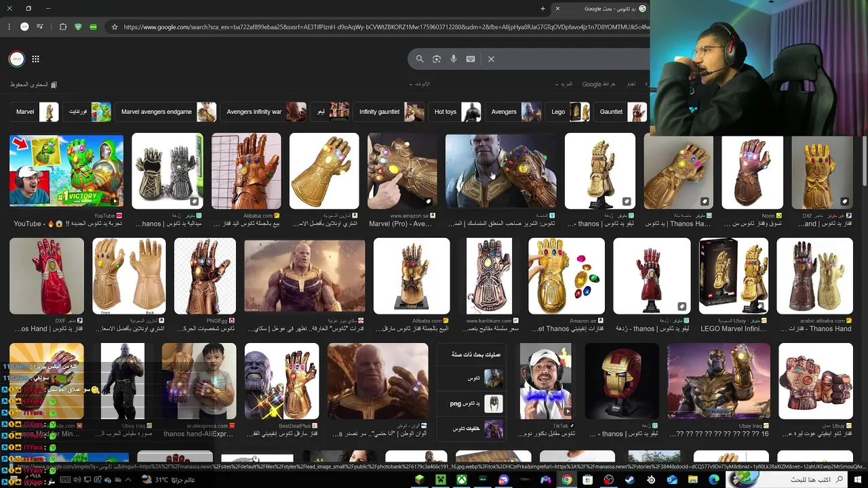Open the Xbox app from the taskbar
Screen dimensions: 868x488
coord(462,480)
